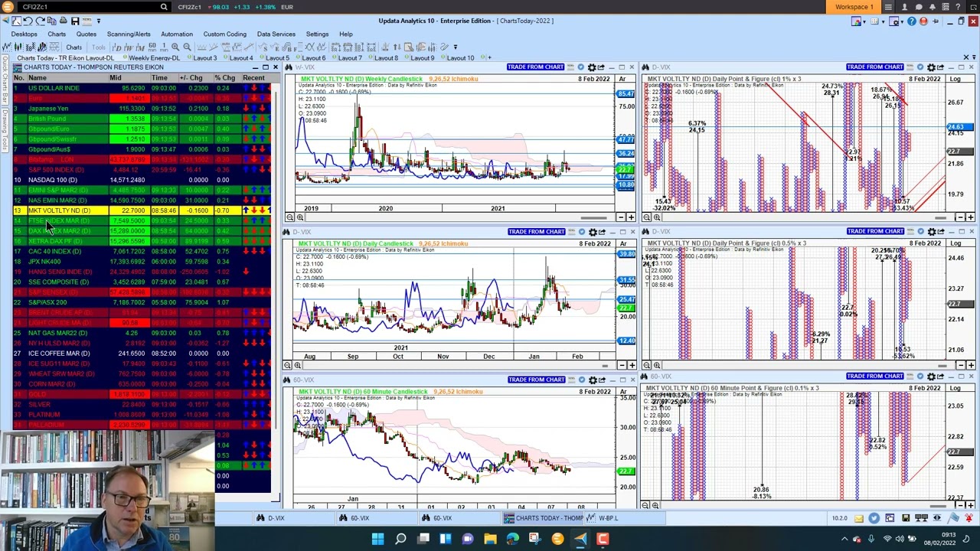Open the Eikon notifications bell
Screen dimensions: 980x551
pos(933,7)
